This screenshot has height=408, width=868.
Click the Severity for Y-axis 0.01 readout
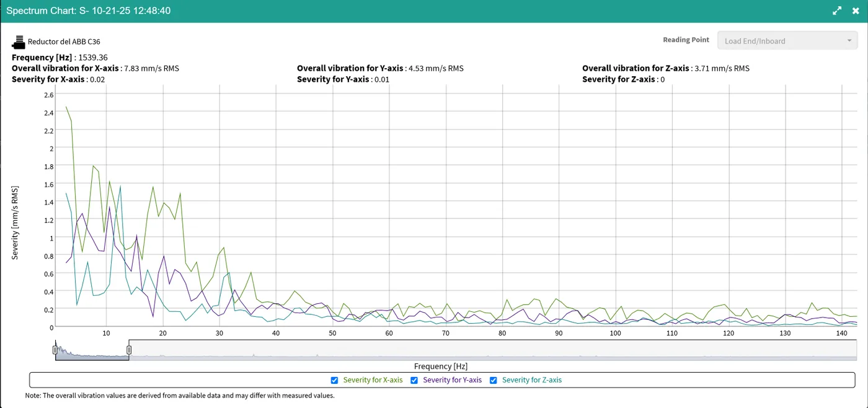click(x=343, y=79)
